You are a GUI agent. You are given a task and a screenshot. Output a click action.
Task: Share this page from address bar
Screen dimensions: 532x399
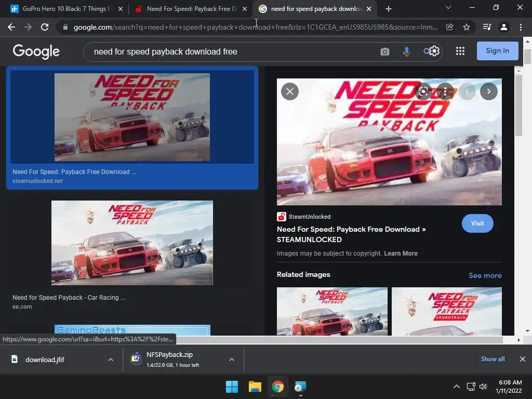[x=450, y=27]
